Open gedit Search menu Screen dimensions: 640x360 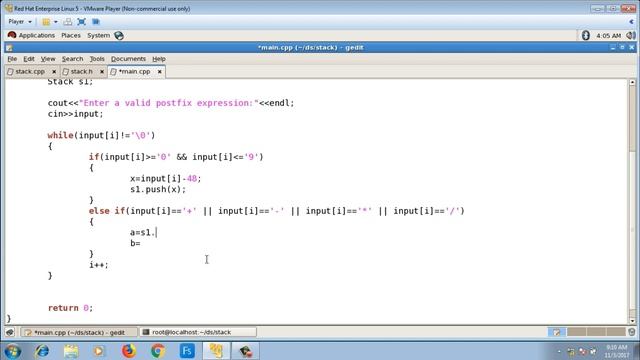tap(72, 59)
